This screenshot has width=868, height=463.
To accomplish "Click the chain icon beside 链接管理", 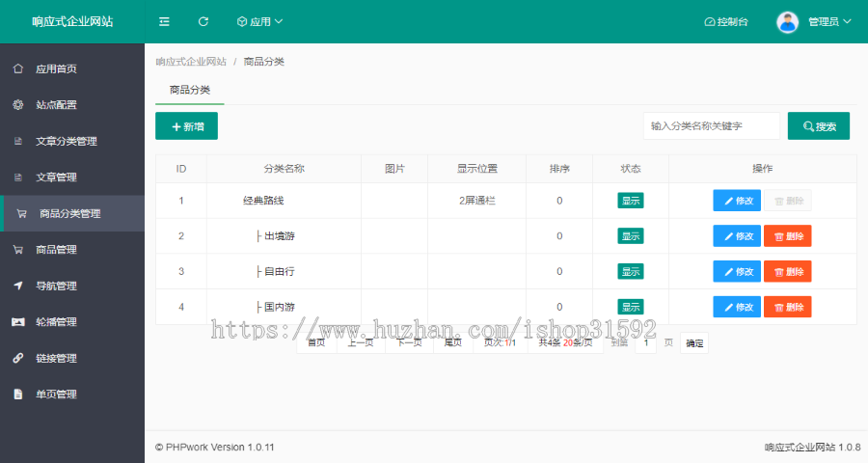I will (x=18, y=358).
